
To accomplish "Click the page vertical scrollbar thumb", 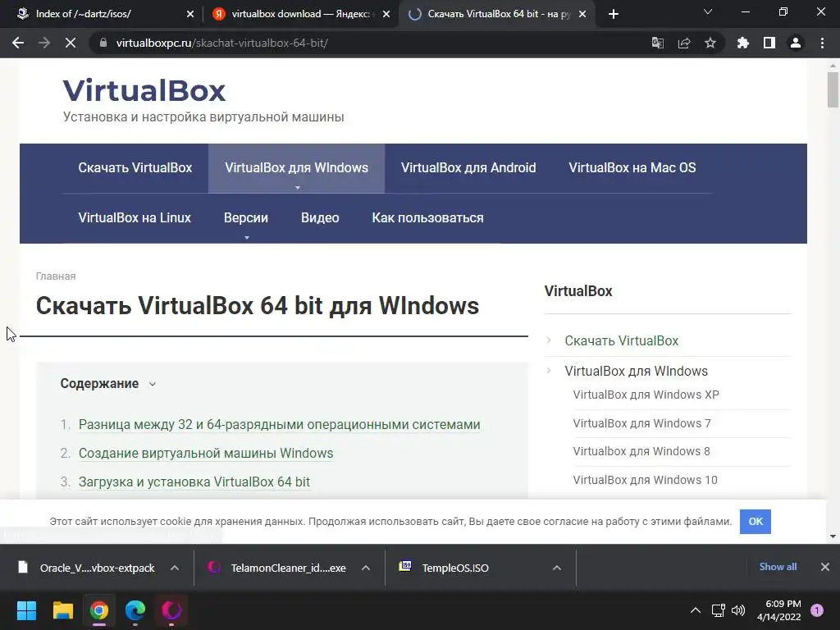I will click(833, 90).
